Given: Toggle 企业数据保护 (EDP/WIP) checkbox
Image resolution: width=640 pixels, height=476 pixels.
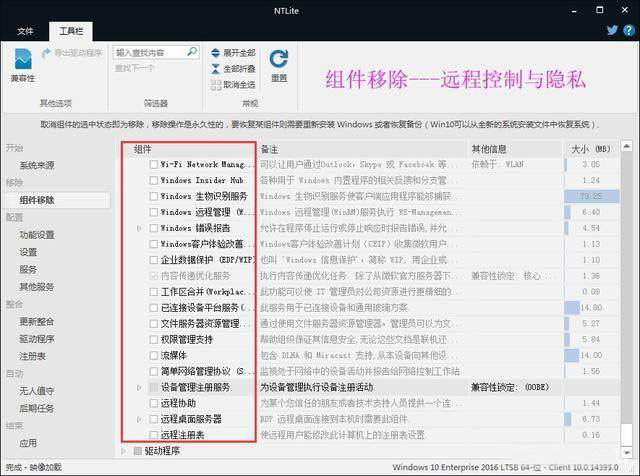Looking at the screenshot, I should [x=153, y=260].
